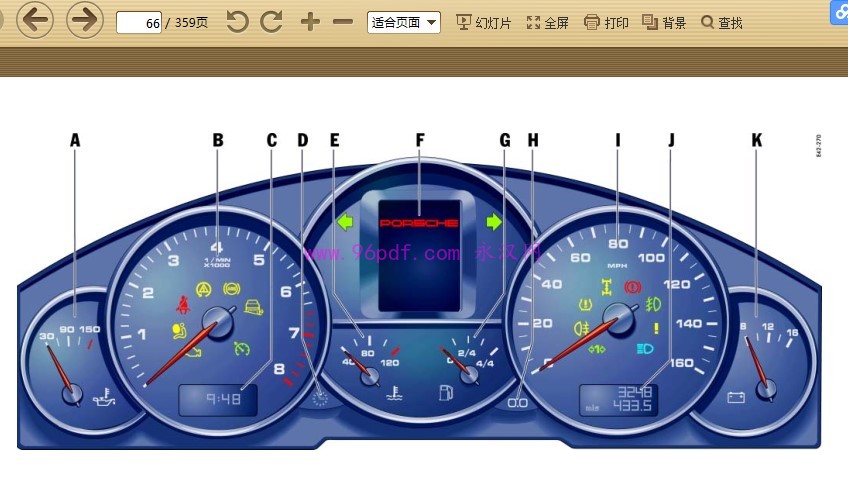
Task: Start slideshow with 幻灯片 button
Action: (483, 22)
